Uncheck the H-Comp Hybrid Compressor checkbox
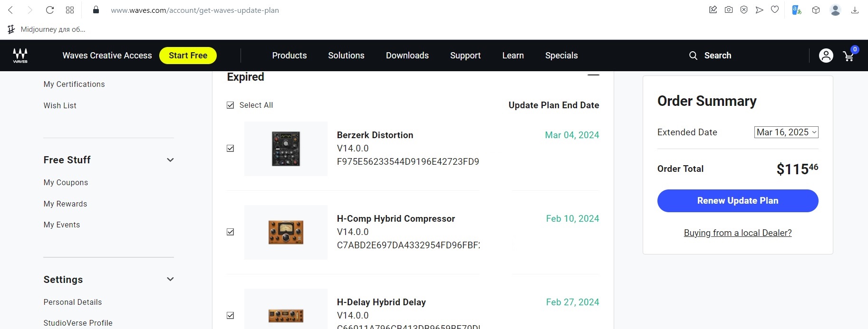Image resolution: width=868 pixels, height=329 pixels. click(231, 232)
